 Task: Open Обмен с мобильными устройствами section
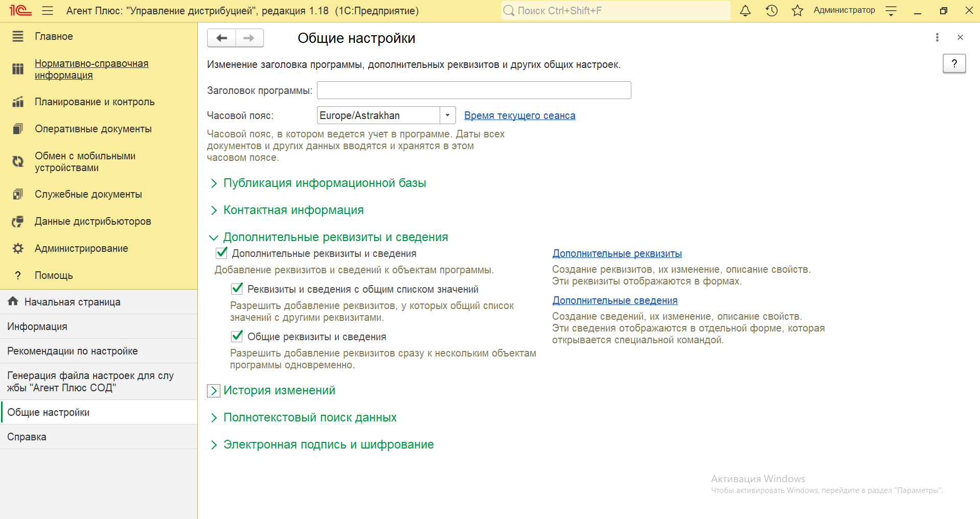pos(85,161)
